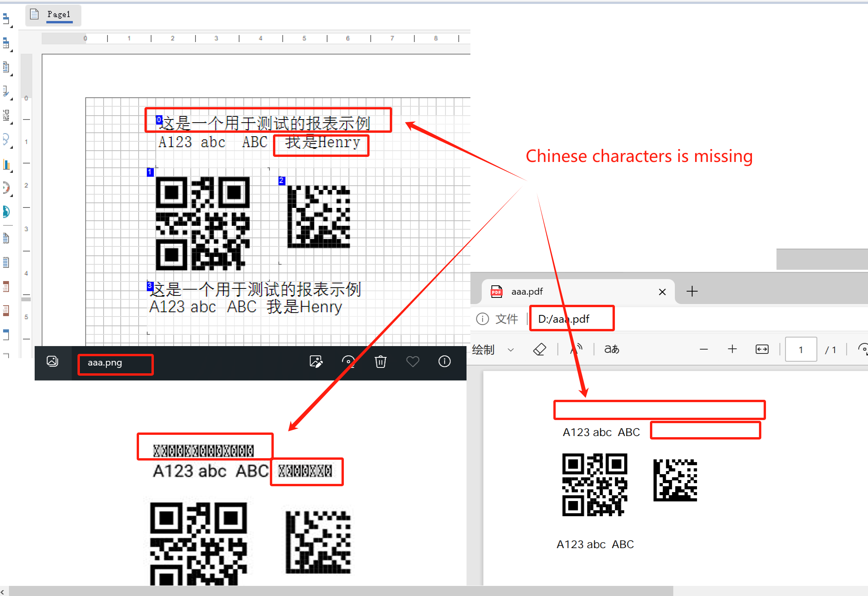Show file info in photo viewer toolbar
The height and width of the screenshot is (596, 868).
444,362
